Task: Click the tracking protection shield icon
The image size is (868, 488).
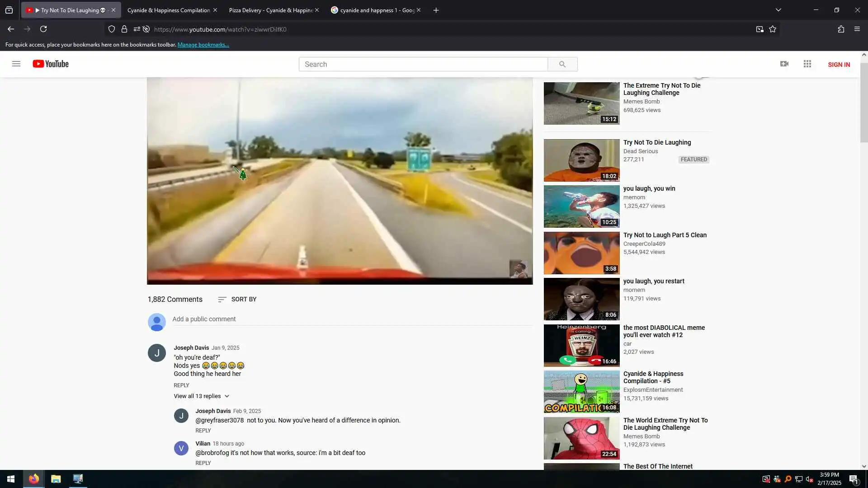Action: click(x=112, y=29)
